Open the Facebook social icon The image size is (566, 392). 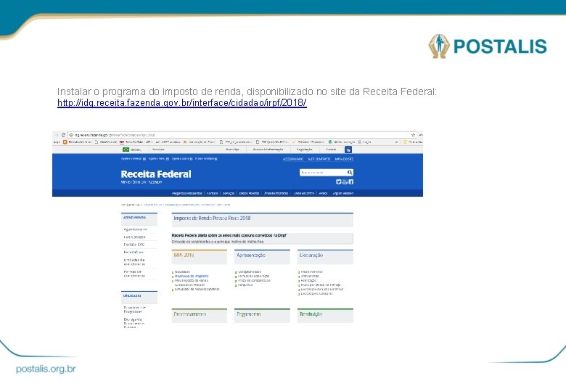(351, 182)
